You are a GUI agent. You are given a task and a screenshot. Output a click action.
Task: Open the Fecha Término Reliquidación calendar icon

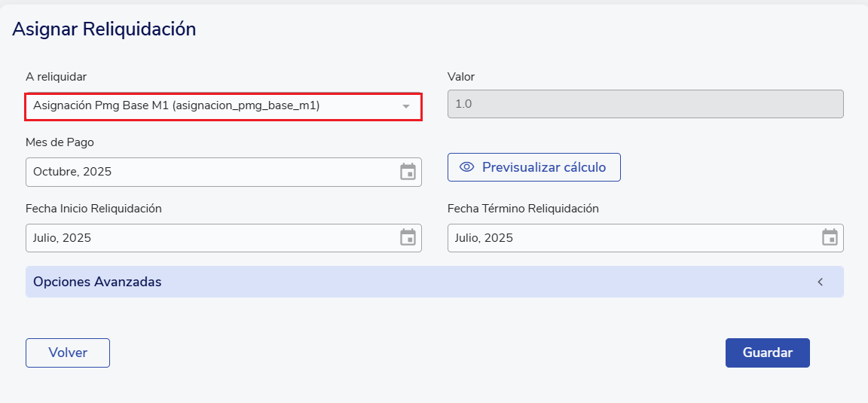tap(830, 238)
